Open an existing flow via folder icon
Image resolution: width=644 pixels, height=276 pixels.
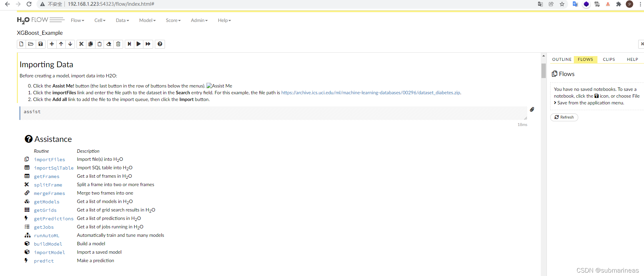tap(31, 44)
